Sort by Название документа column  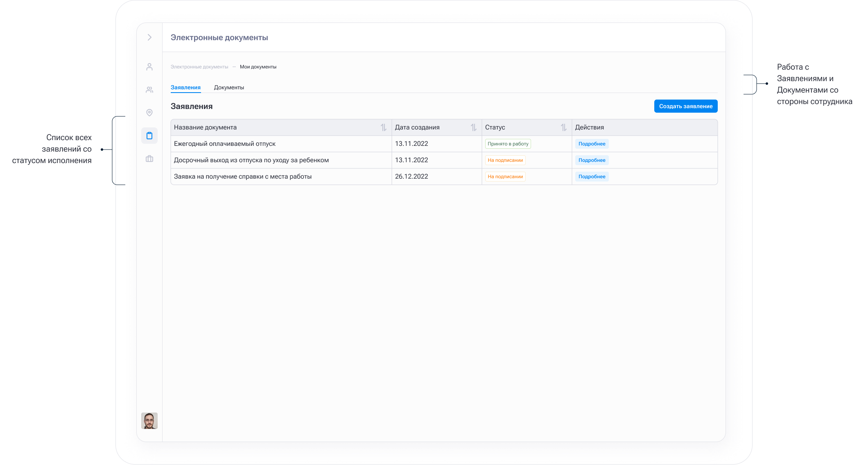point(383,127)
